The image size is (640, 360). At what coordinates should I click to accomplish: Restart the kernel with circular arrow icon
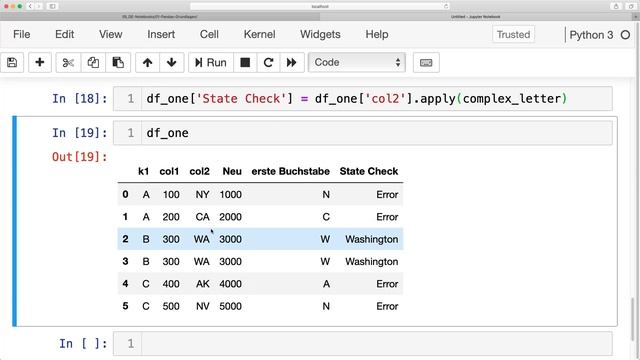(268, 62)
